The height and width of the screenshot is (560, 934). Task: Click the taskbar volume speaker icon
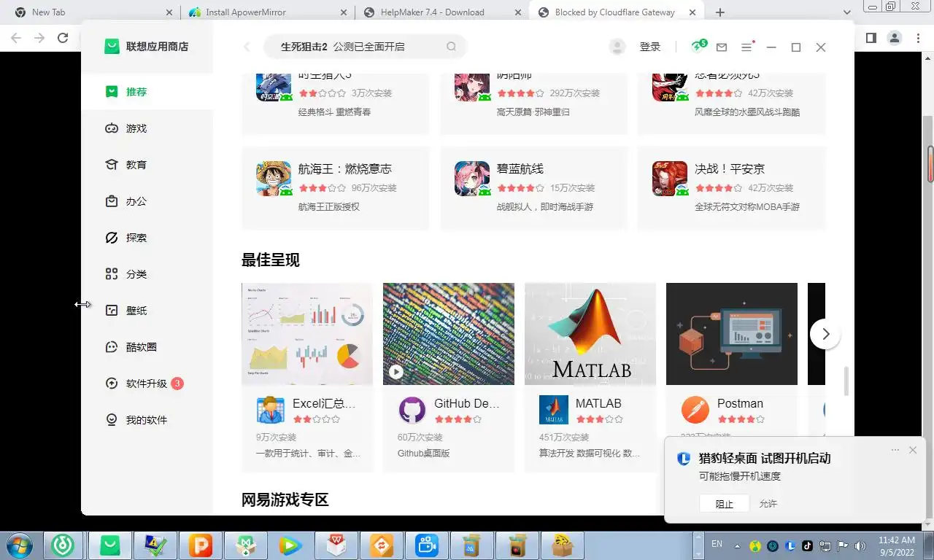coord(860,545)
